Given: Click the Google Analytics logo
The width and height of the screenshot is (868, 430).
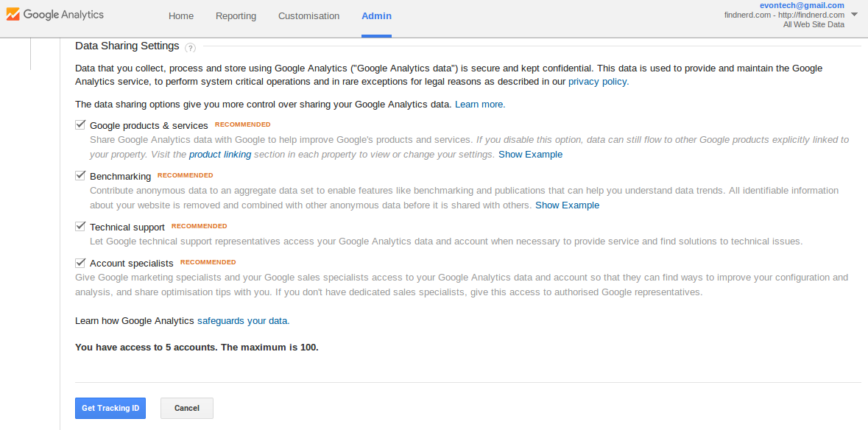Looking at the screenshot, I should [54, 15].
